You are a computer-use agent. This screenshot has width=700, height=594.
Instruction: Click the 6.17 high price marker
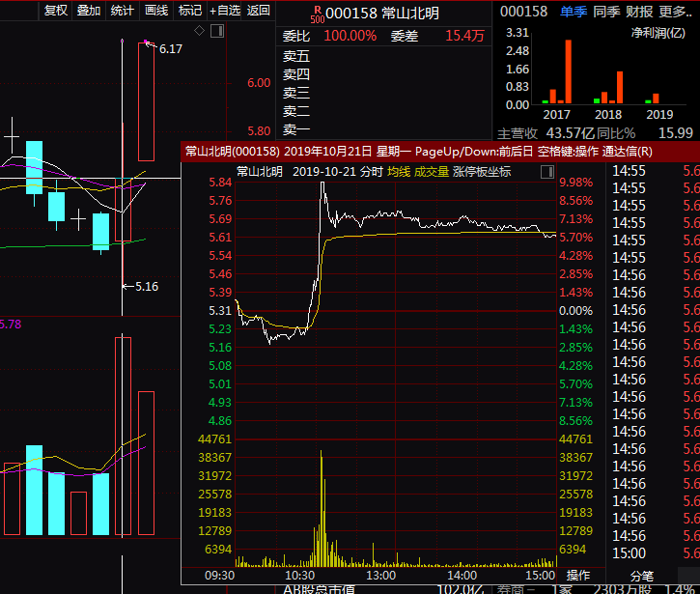(171, 49)
